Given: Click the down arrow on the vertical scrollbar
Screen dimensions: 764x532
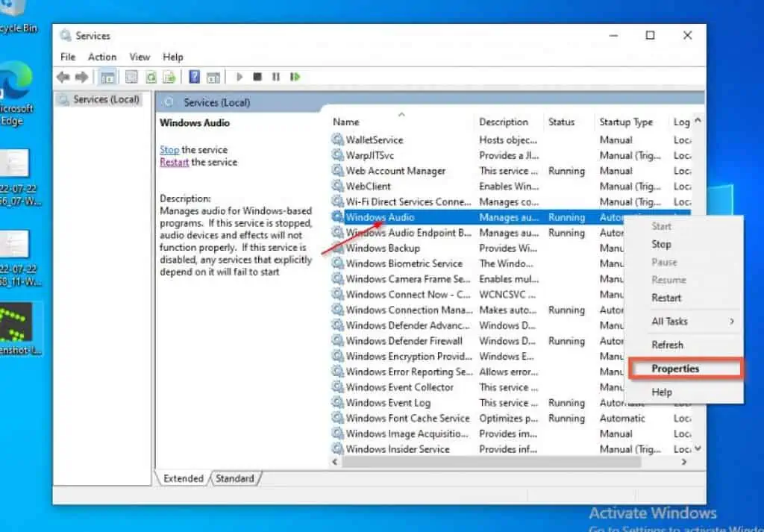Looking at the screenshot, I should point(697,449).
